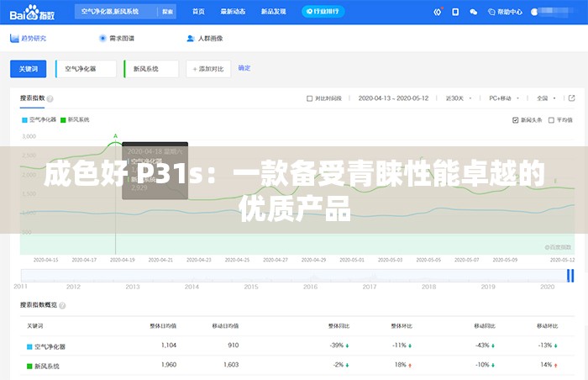The image size is (588, 380).
Task: Open date range 2020-04-13 ~ 2020-05-12 picker
Action: (393, 98)
